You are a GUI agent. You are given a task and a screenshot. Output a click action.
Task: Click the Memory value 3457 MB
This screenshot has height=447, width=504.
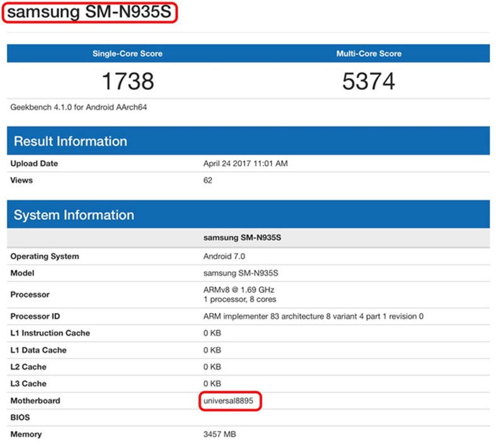click(219, 434)
